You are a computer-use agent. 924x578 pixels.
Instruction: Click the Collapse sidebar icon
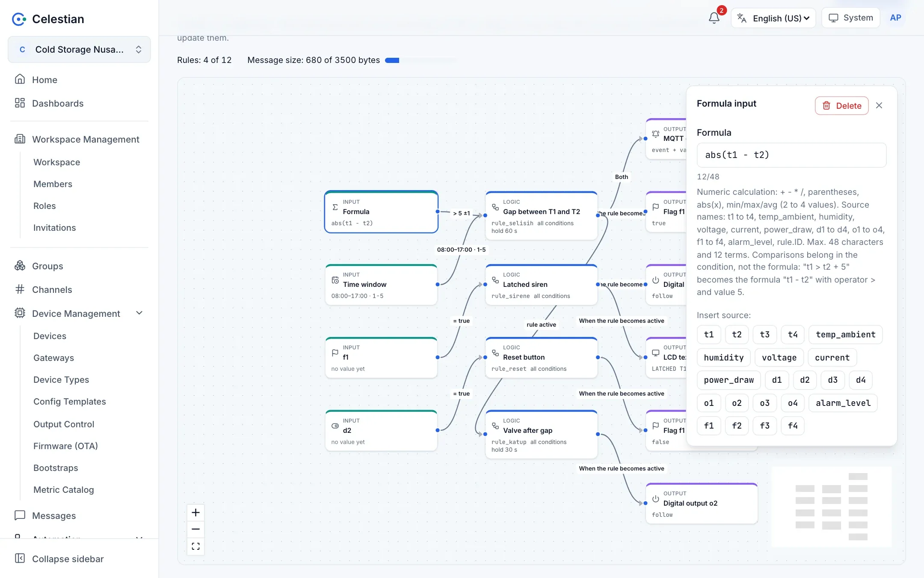pyautogui.click(x=20, y=558)
